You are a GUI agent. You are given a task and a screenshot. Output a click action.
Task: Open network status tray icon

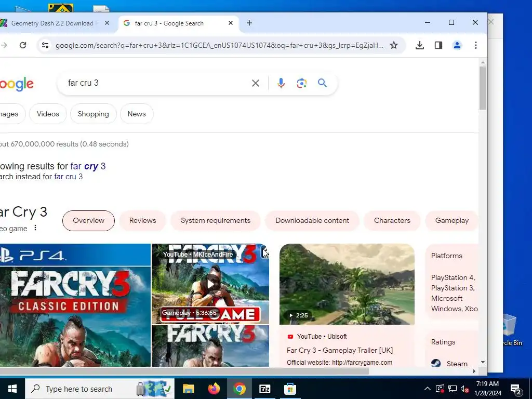pos(453,389)
